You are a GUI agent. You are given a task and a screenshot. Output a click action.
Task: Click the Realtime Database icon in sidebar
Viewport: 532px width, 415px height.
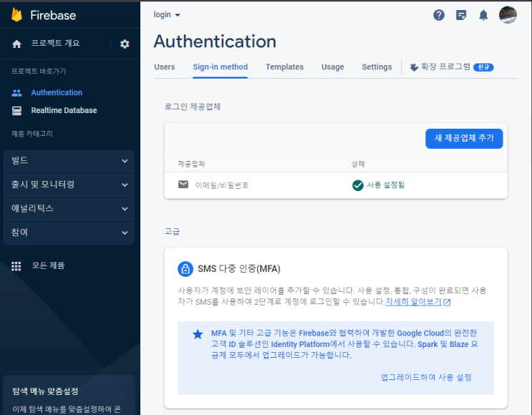coord(16,110)
